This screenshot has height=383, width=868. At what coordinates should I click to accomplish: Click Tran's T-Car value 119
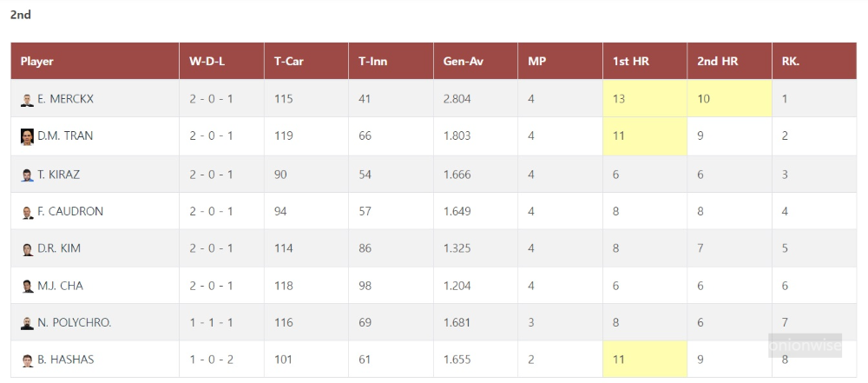284,135
